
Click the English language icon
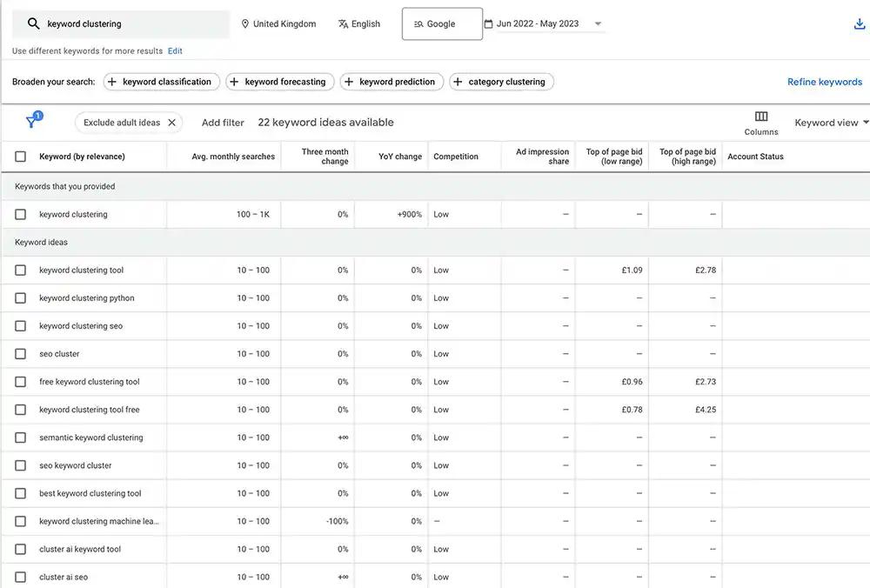click(343, 23)
